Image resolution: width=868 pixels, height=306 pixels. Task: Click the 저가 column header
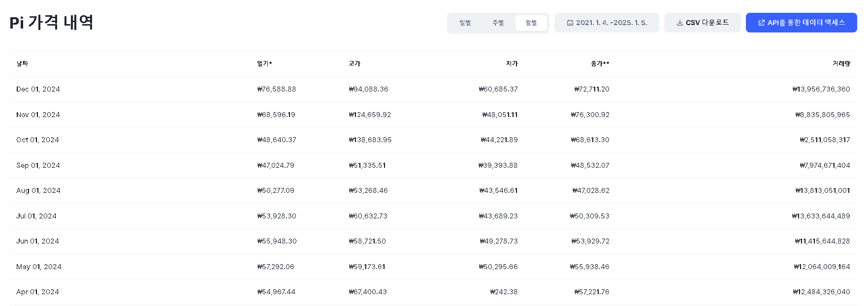pos(512,63)
